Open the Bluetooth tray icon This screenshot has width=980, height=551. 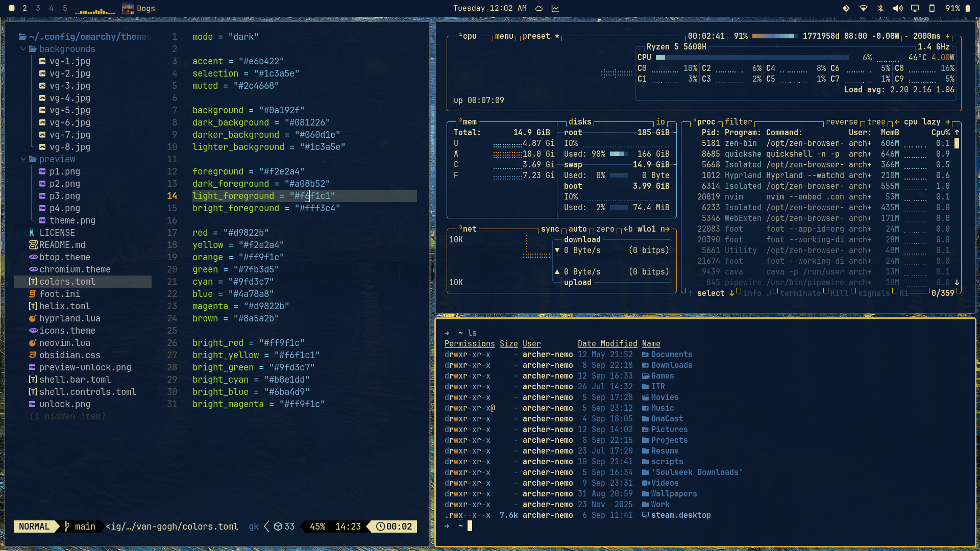(880, 8)
